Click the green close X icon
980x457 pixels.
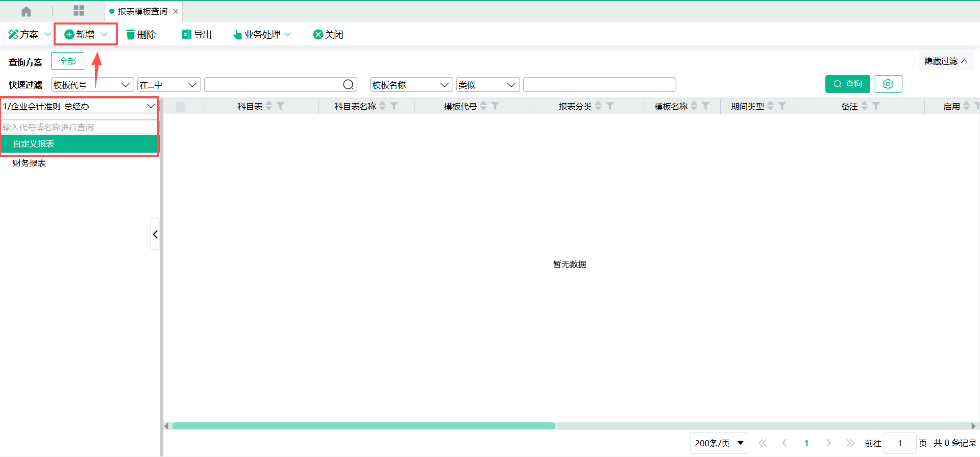[318, 35]
